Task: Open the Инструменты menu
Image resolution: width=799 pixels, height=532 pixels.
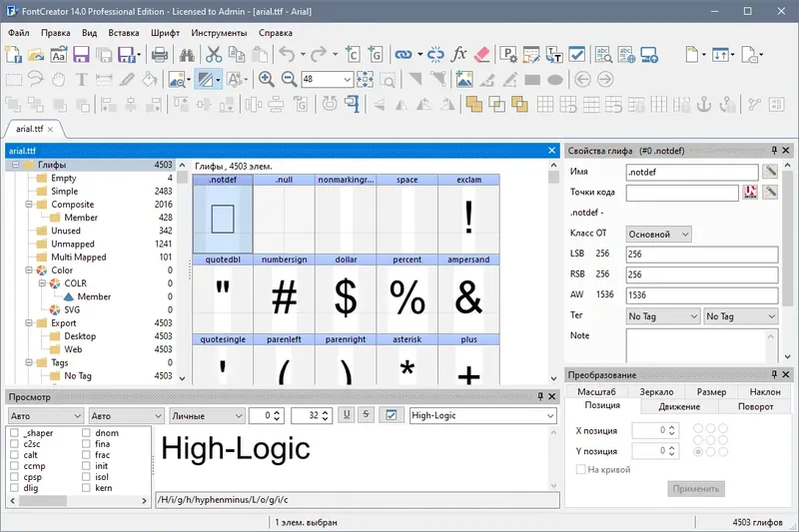Action: [x=219, y=33]
